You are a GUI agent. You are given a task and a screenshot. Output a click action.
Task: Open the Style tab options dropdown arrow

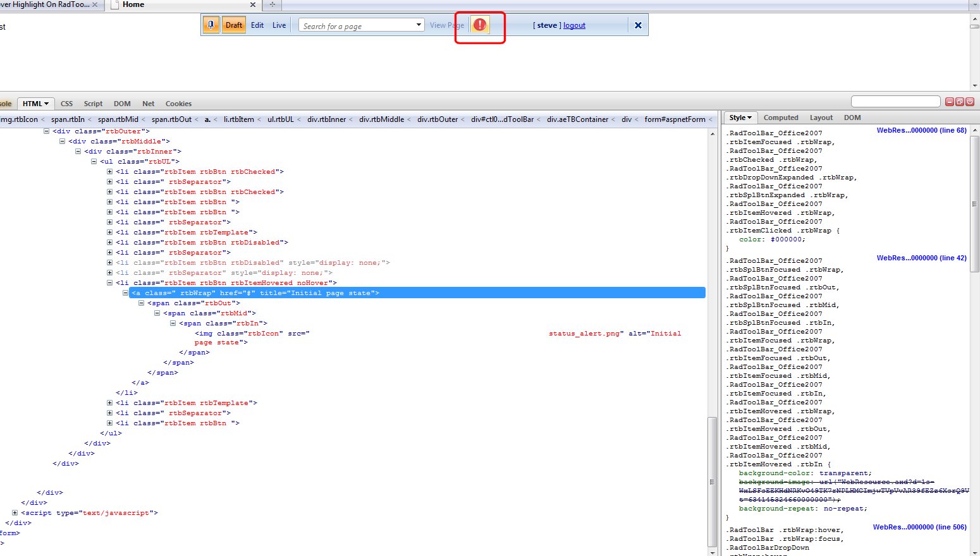[749, 118]
